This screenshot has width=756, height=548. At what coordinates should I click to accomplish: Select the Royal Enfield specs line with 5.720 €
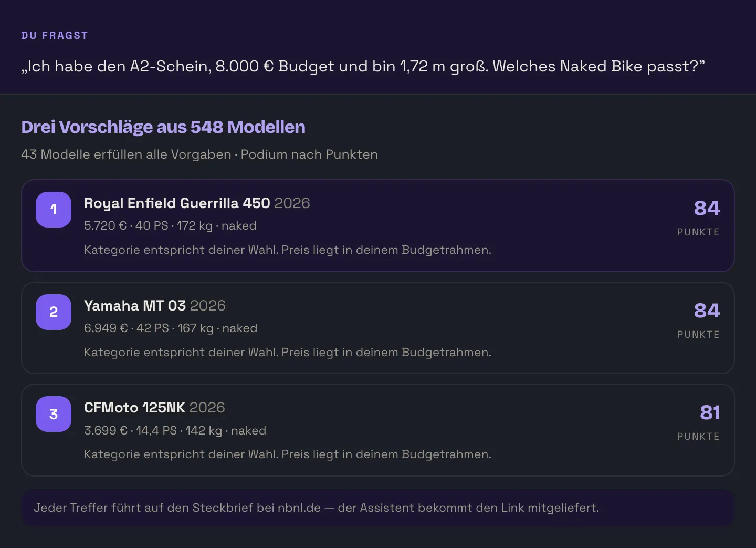[x=170, y=226]
